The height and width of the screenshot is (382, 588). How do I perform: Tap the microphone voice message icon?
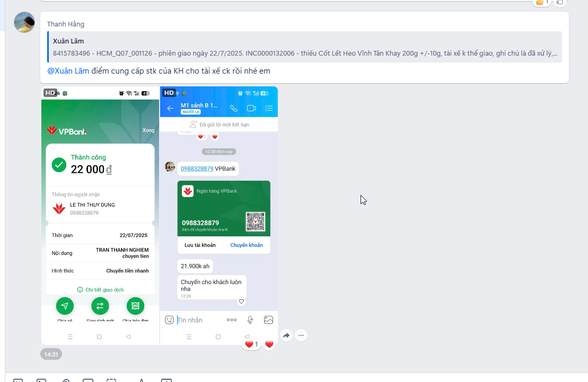(x=250, y=320)
